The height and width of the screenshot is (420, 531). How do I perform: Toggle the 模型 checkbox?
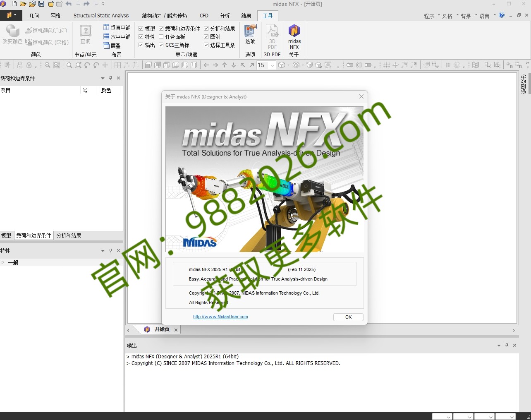(x=141, y=28)
